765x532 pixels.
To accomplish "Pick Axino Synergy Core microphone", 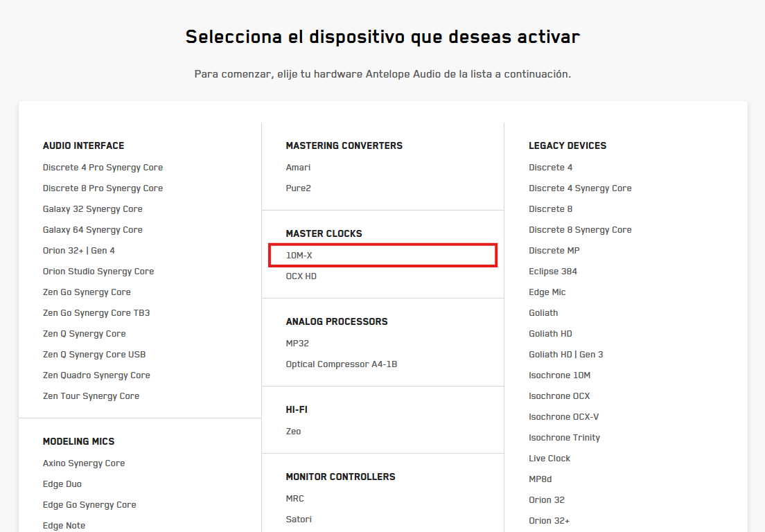I will (x=83, y=463).
